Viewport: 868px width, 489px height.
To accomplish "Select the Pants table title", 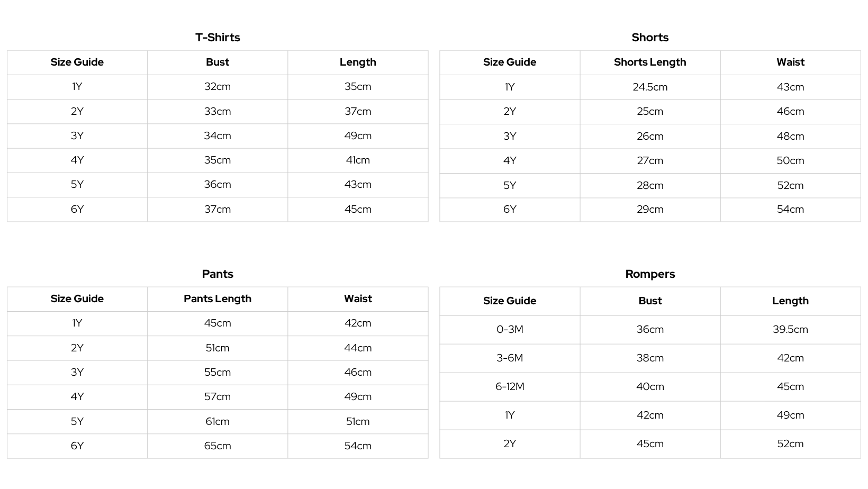I will click(x=218, y=274).
